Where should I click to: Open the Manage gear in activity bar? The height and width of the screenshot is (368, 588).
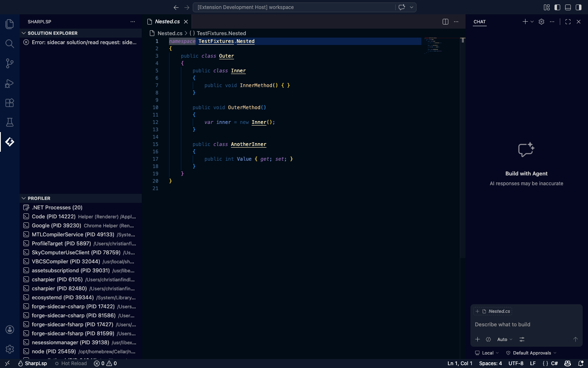coord(10,349)
